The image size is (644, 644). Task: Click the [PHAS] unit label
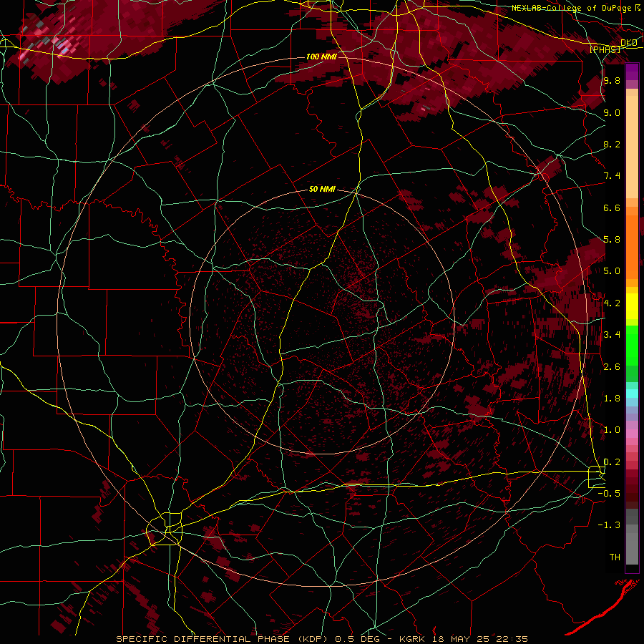pos(605,49)
